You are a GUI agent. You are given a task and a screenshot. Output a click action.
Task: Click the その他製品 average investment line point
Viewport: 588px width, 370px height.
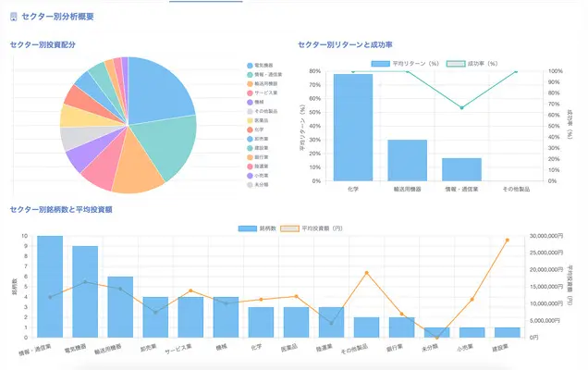(367, 273)
